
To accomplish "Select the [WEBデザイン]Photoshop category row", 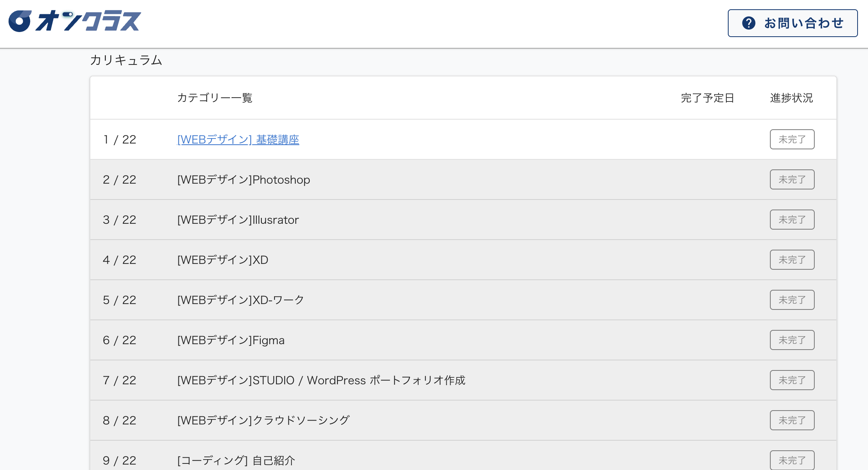I will (243, 179).
